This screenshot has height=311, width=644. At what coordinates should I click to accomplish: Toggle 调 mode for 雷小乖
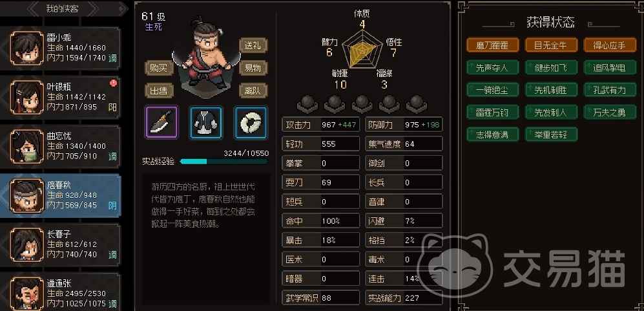112,58
